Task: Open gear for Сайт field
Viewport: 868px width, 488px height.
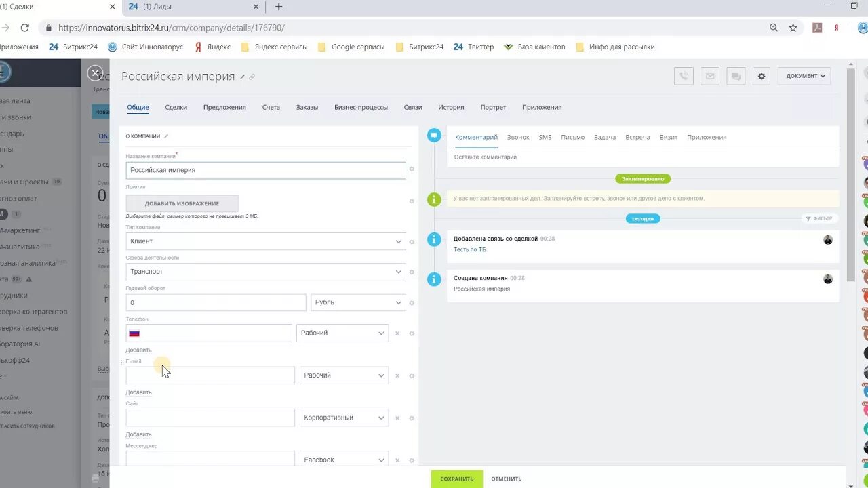Action: pyautogui.click(x=412, y=418)
